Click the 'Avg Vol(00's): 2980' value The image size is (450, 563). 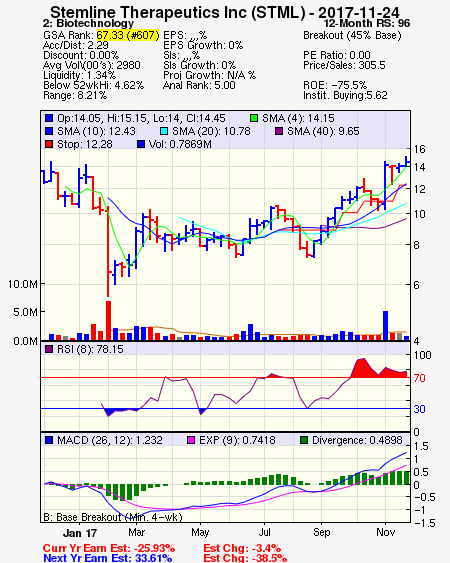[x=92, y=65]
